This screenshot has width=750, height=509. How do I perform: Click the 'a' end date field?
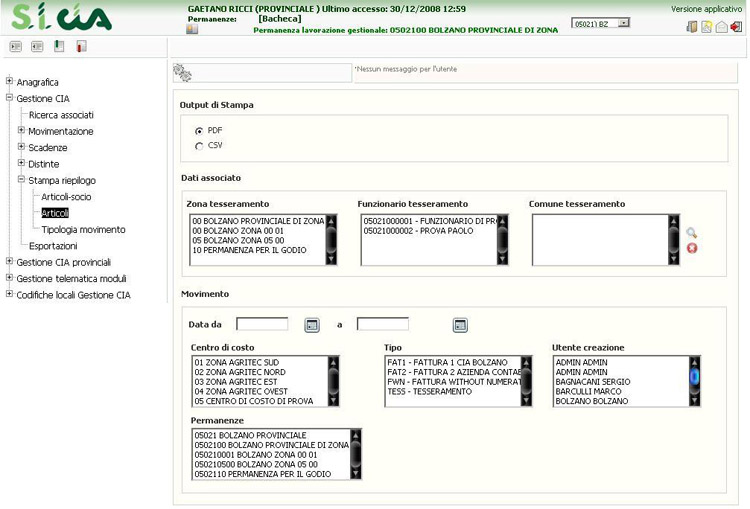(x=383, y=324)
